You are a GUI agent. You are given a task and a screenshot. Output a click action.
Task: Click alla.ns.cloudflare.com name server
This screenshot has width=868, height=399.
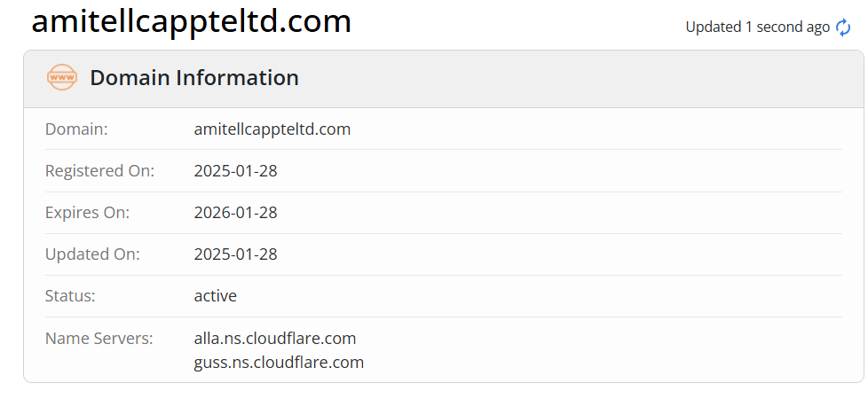275,338
